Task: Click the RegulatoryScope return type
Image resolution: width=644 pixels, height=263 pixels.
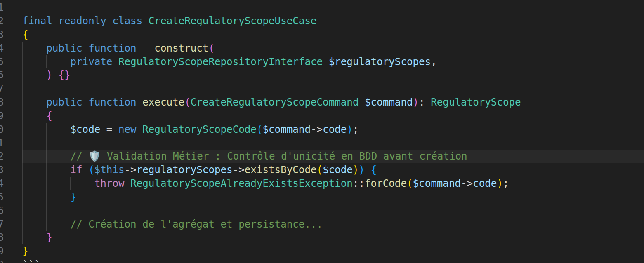Action: (x=476, y=102)
